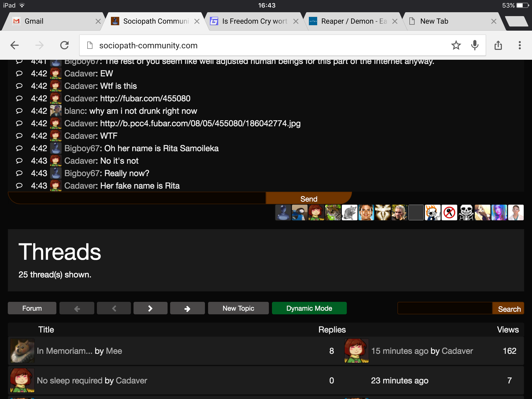Send the chat message
This screenshot has height=399, width=532.
click(x=309, y=198)
